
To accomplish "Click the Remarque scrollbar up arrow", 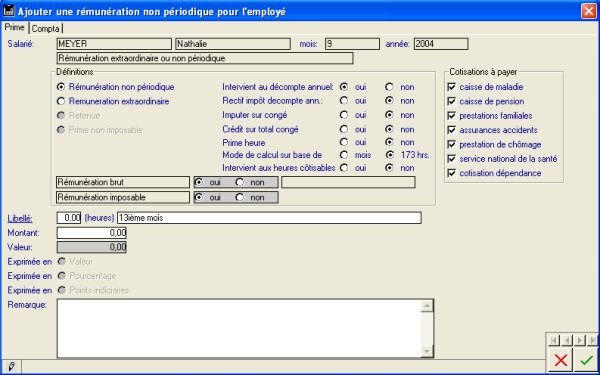I will pos(427,306).
